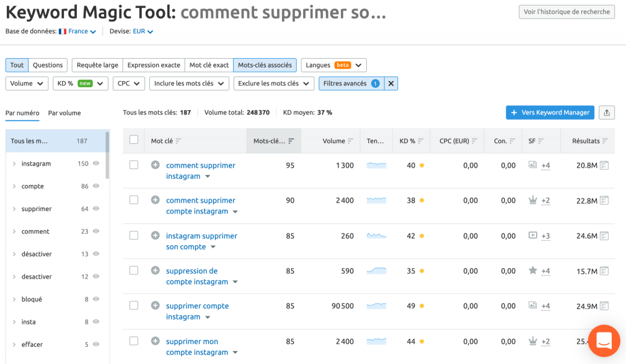Sort by Mot clé column sort icon
This screenshot has height=364, width=626.
point(179,141)
